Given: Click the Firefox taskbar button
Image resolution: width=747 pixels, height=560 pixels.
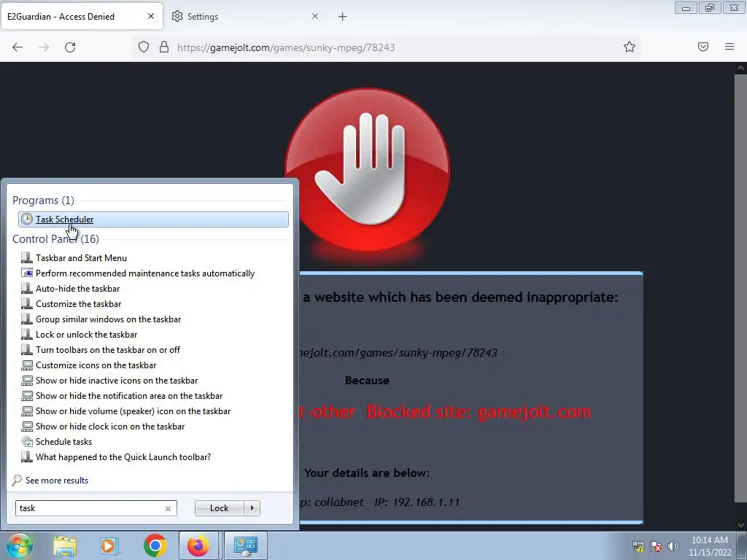Looking at the screenshot, I should [x=198, y=545].
